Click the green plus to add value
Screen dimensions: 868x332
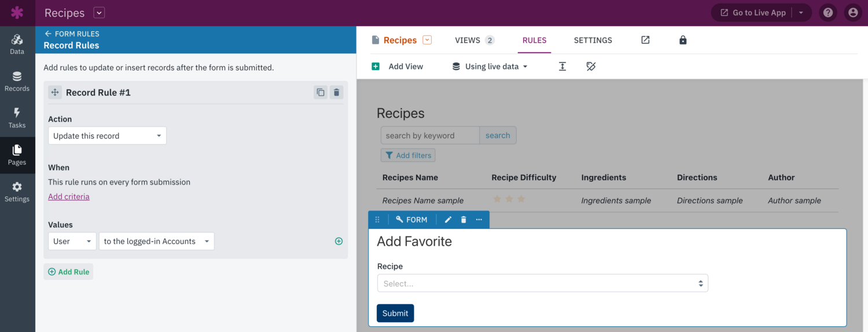pyautogui.click(x=339, y=241)
